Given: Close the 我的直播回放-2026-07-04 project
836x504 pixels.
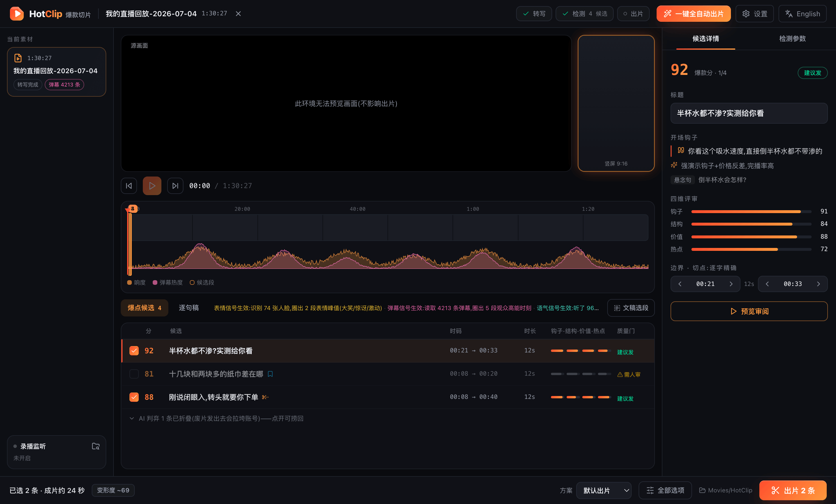Looking at the screenshot, I should coord(238,14).
